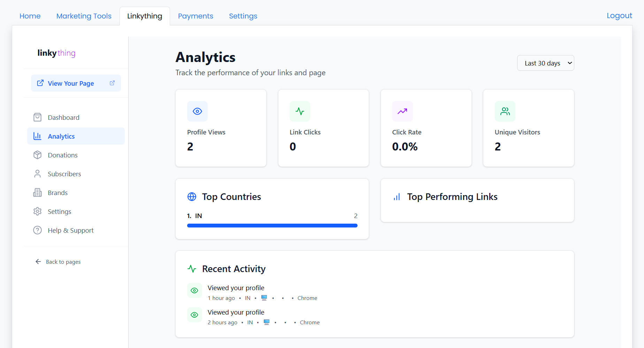Open the Last 30 days date range dropdown
The width and height of the screenshot is (644, 348).
tap(545, 63)
